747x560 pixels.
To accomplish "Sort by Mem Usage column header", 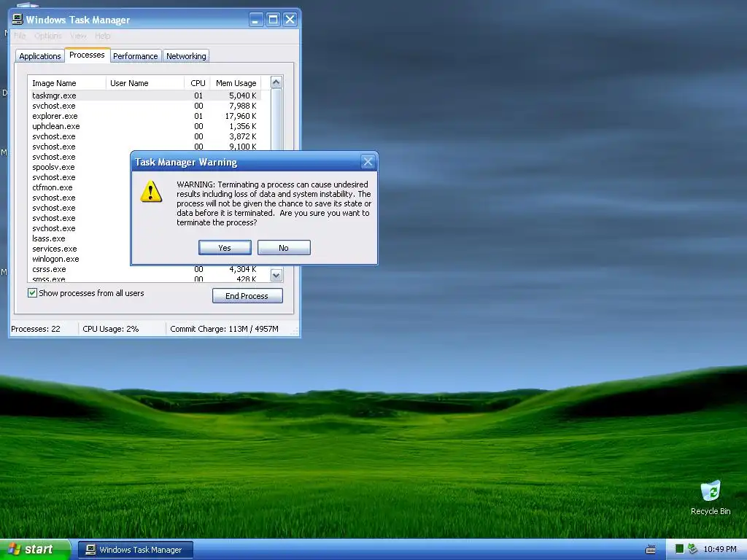I will 236,83.
